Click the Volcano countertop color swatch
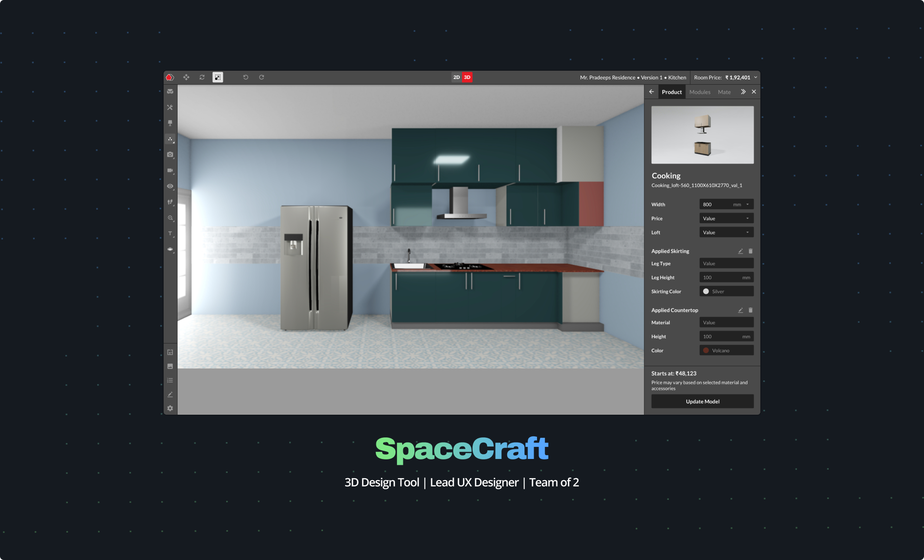Screen dimensions: 924x560 tap(706, 350)
